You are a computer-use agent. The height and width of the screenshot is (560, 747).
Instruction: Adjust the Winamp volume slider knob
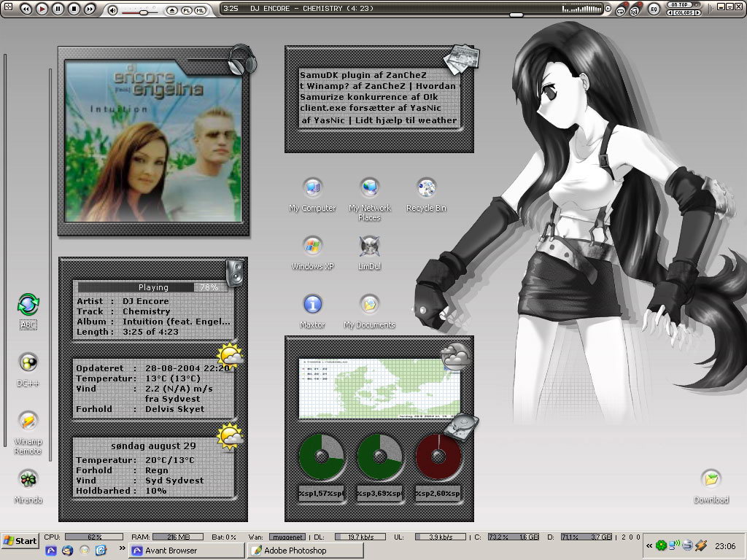(x=143, y=12)
